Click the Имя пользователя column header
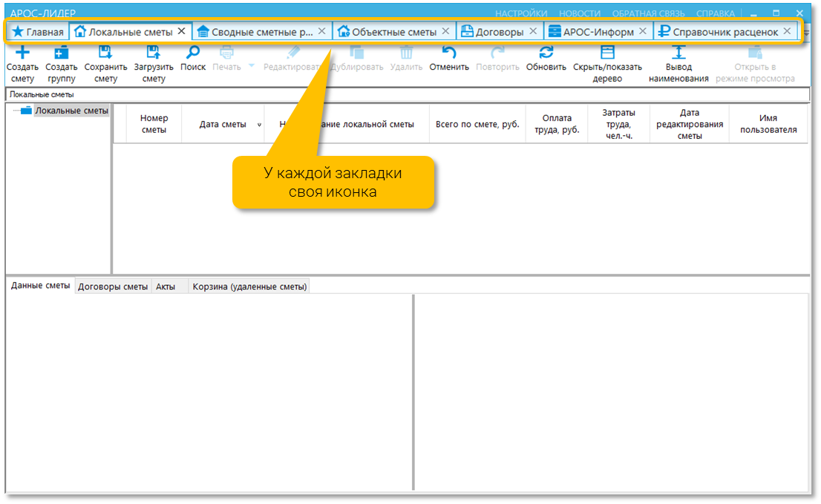Viewport: 821px width, 504px height. click(768, 124)
